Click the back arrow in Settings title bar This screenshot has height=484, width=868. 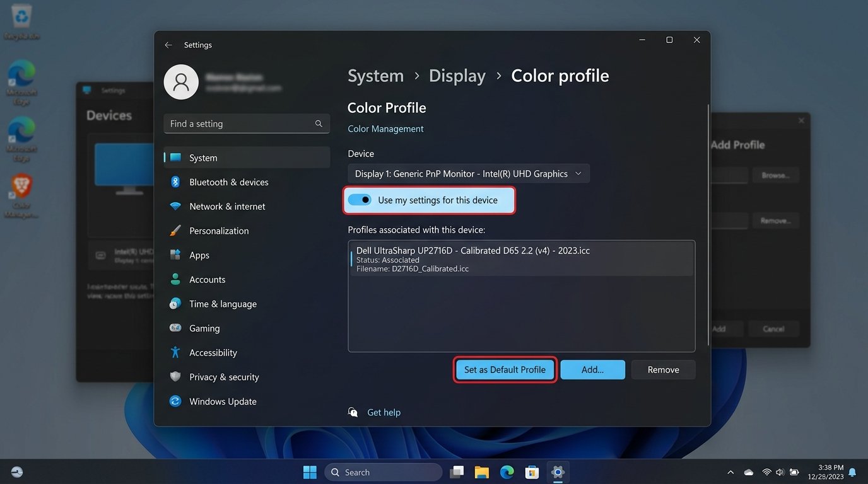[168, 45]
